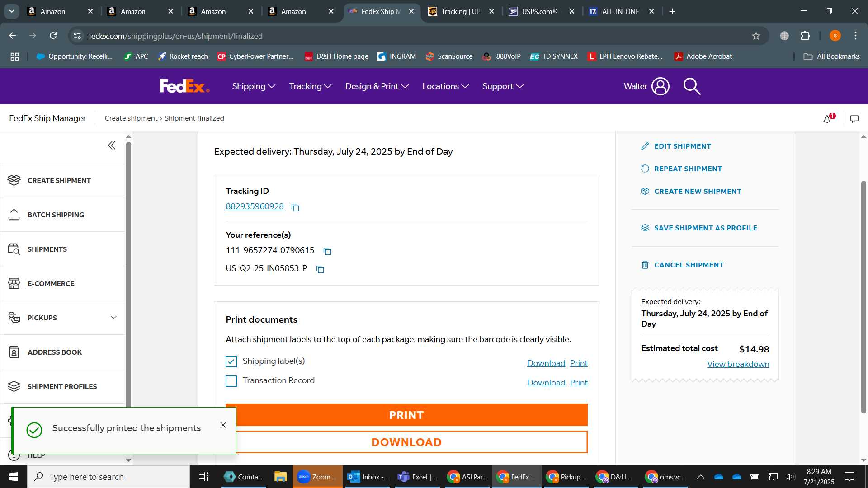The image size is (868, 488).
Task: Open the D&H Home page bookmark
Action: 336,56
